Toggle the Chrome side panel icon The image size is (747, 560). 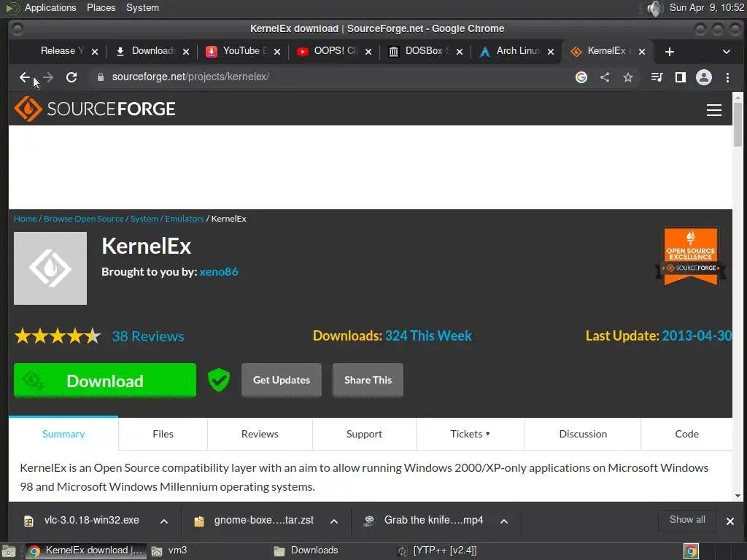pyautogui.click(x=681, y=77)
